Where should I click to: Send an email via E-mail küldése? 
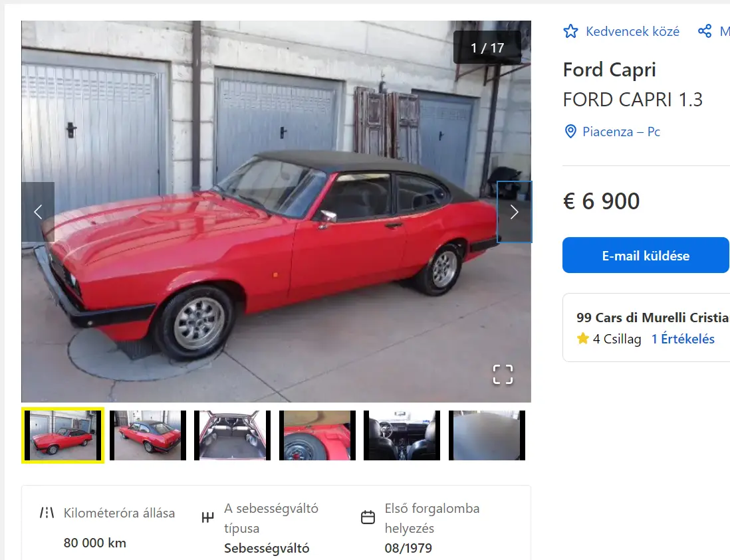[646, 255]
